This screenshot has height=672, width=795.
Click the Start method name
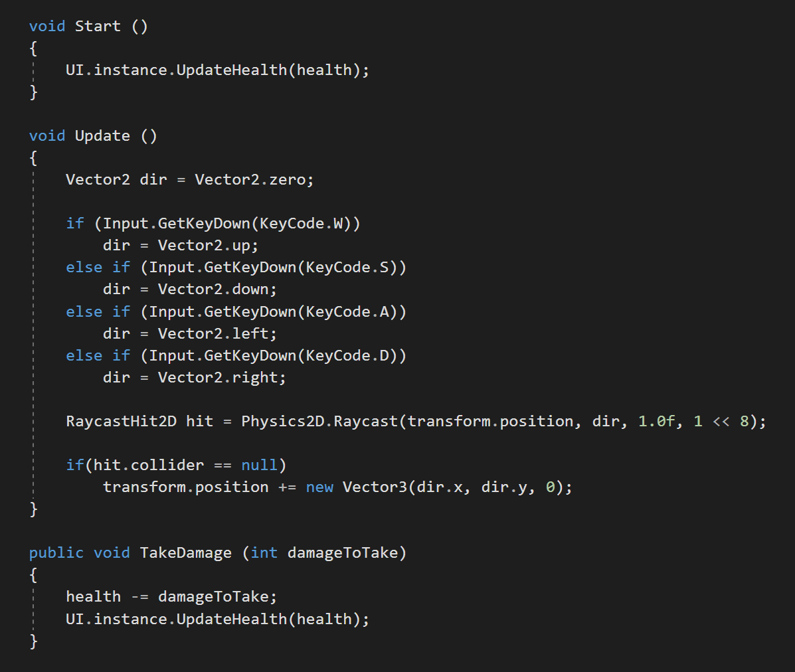pyautogui.click(x=98, y=26)
